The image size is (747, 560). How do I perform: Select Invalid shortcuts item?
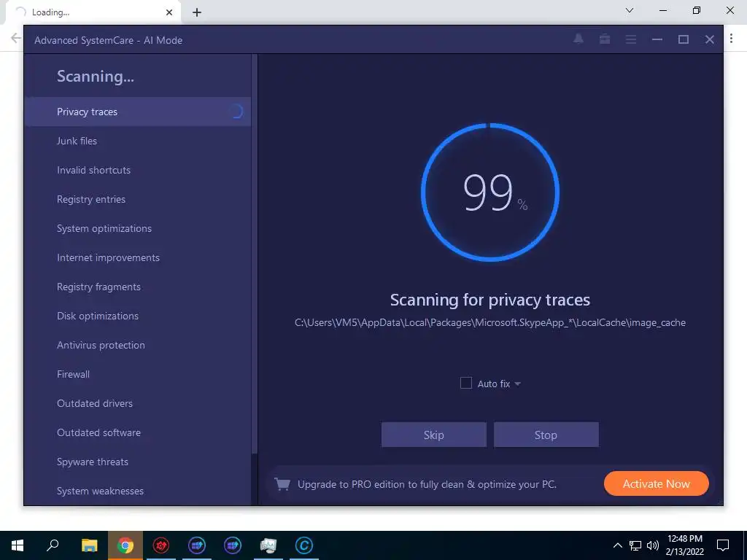click(x=137, y=170)
